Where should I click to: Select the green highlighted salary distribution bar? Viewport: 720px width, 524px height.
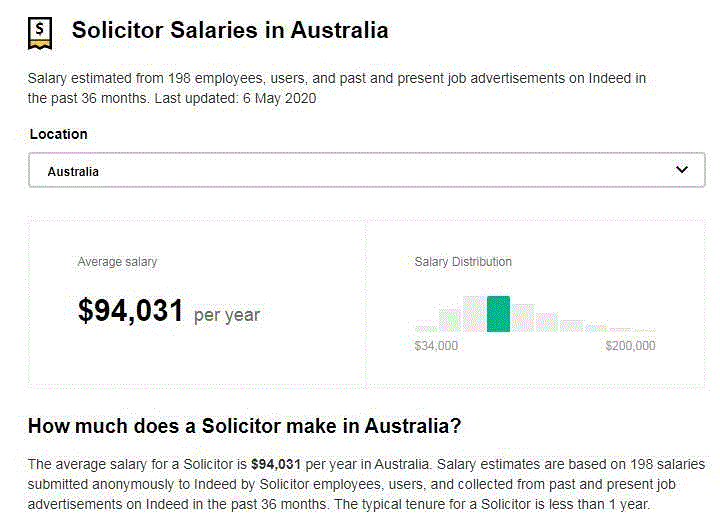[498, 314]
